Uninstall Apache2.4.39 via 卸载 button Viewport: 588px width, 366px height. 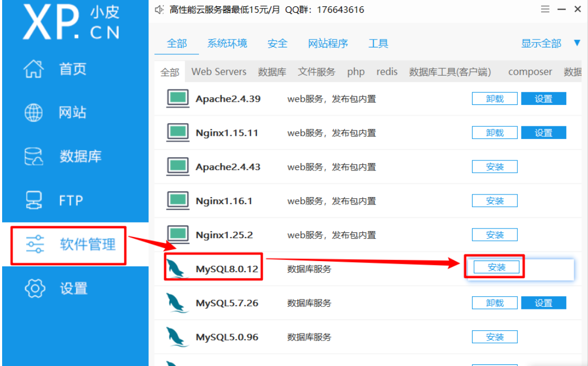point(495,99)
